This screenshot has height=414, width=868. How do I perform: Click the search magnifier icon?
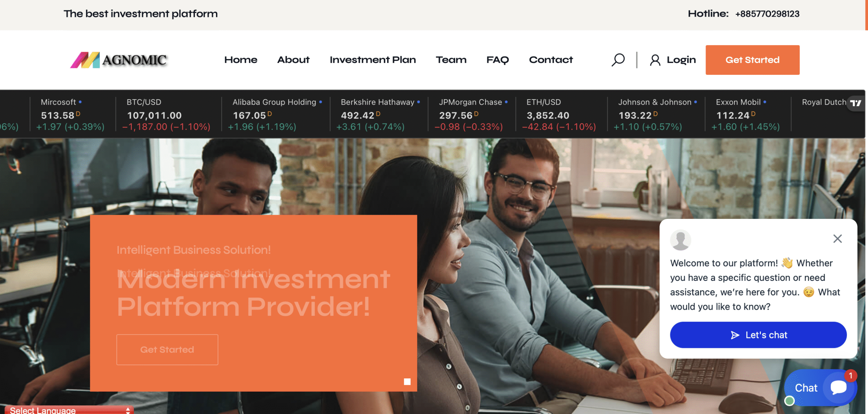click(618, 60)
